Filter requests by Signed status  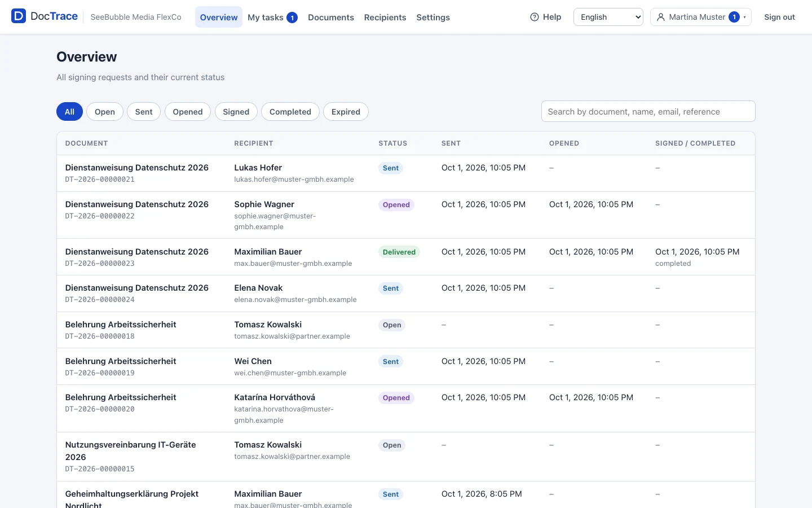coord(236,112)
